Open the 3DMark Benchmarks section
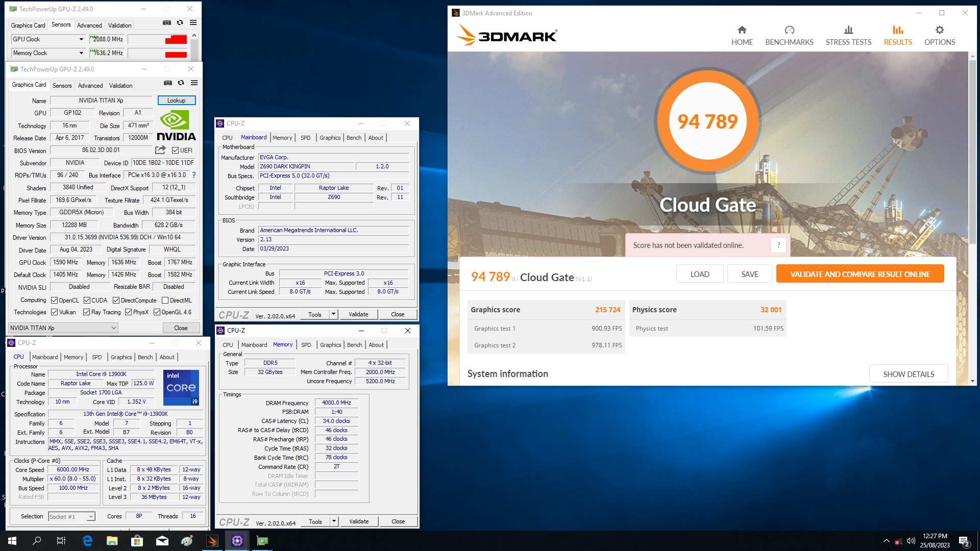Screen dimensions: 980x551 (789, 36)
